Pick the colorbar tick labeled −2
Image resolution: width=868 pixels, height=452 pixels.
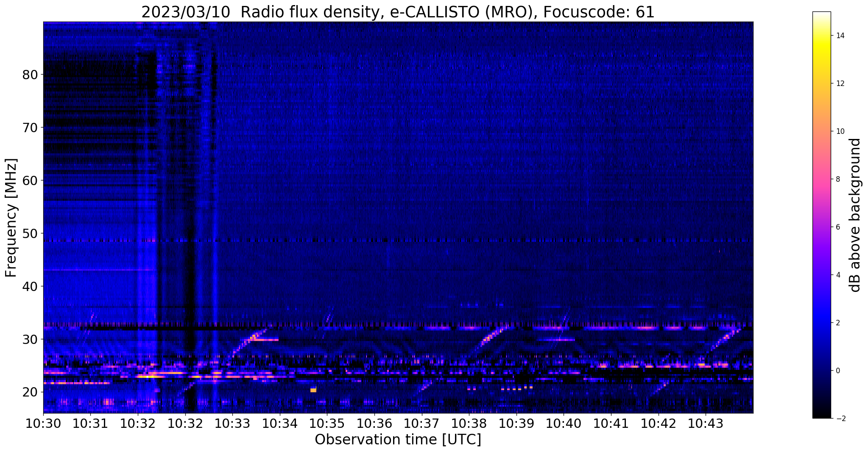(840, 419)
